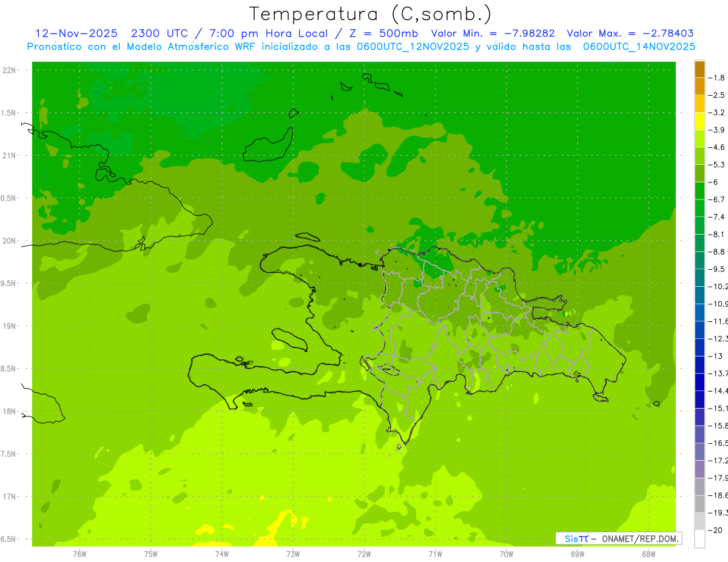Screen dimensions: 728x562
Task: Click the "Valor Max. = -2.78403" readout
Action: [630, 33]
